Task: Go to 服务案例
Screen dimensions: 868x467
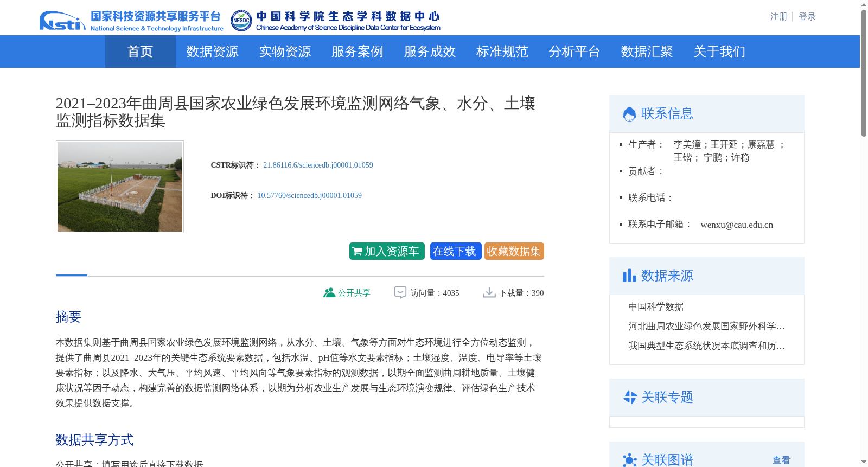Action: [358, 52]
